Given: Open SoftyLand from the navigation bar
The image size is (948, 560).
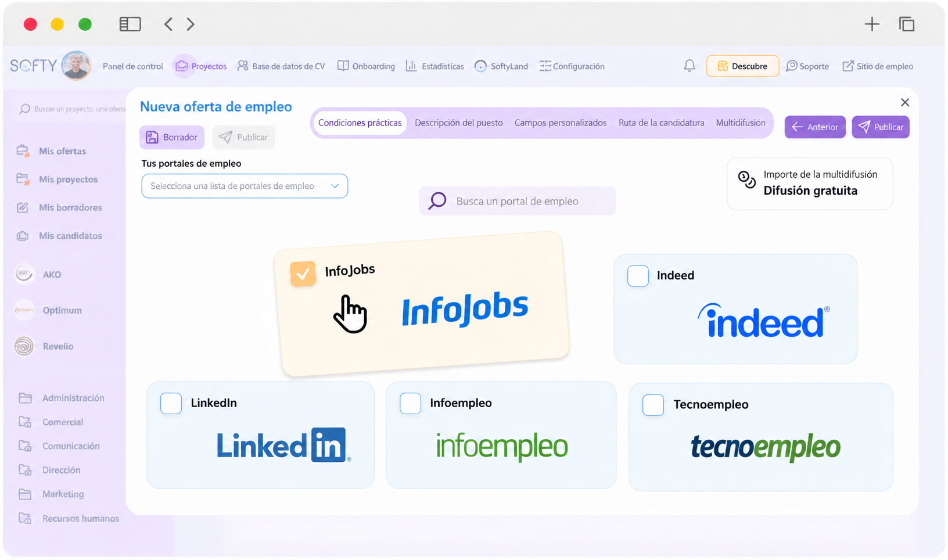Looking at the screenshot, I should pyautogui.click(x=501, y=66).
